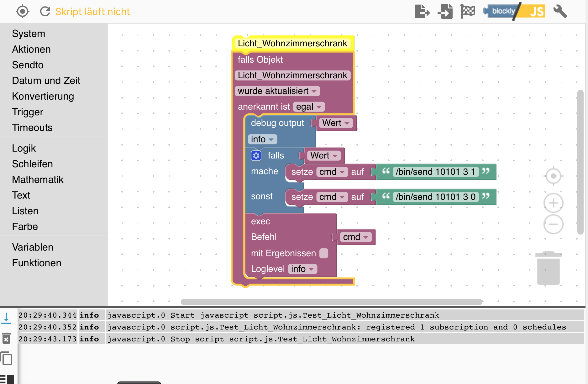Open the Variablen toolbox category
The width and height of the screenshot is (588, 384).
(x=33, y=247)
